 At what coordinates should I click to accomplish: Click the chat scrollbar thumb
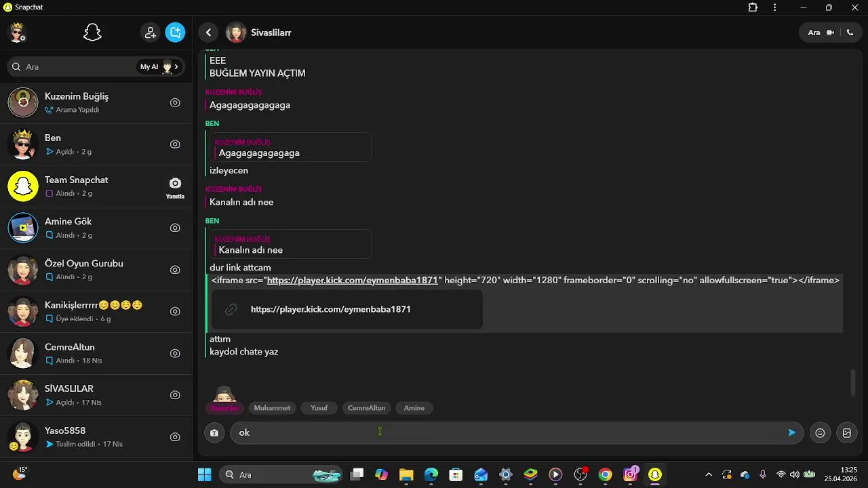point(853,384)
